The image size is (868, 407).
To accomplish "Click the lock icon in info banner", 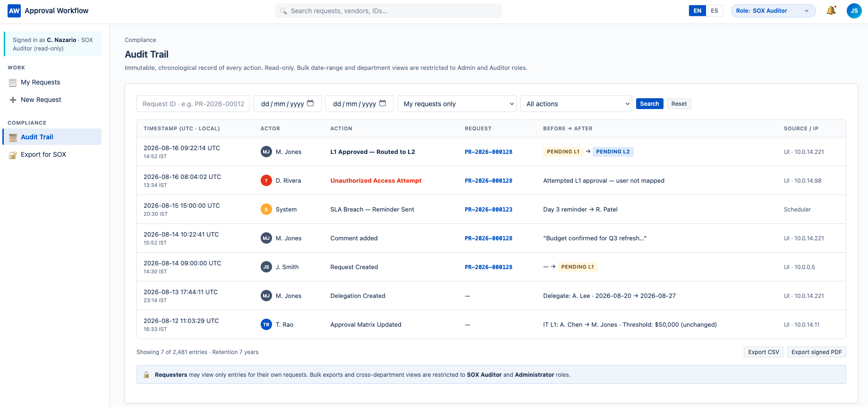I will (146, 375).
